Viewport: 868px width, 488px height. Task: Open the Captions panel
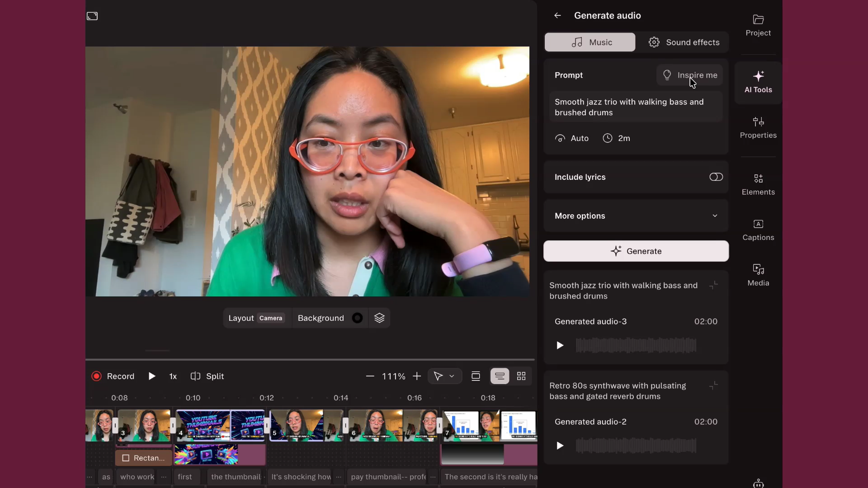[758, 230]
